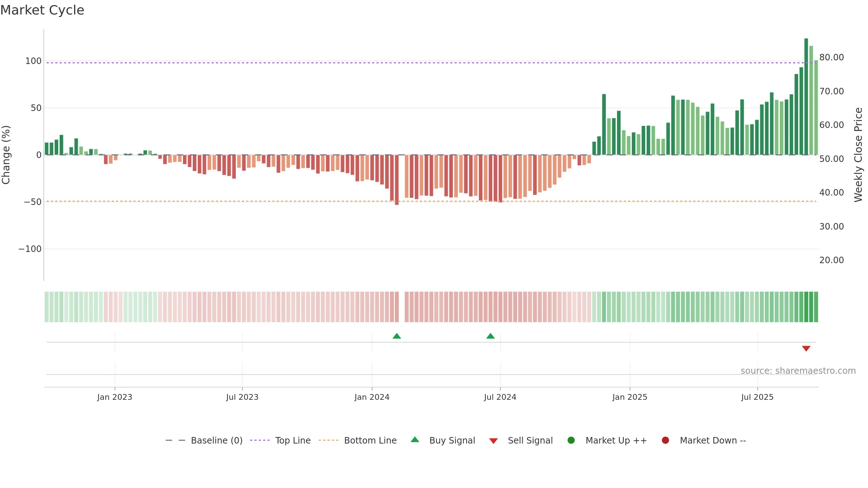Screen dimensions: 868x488
Task: Toggle the Market Down -- legend entry
Action: pos(703,440)
